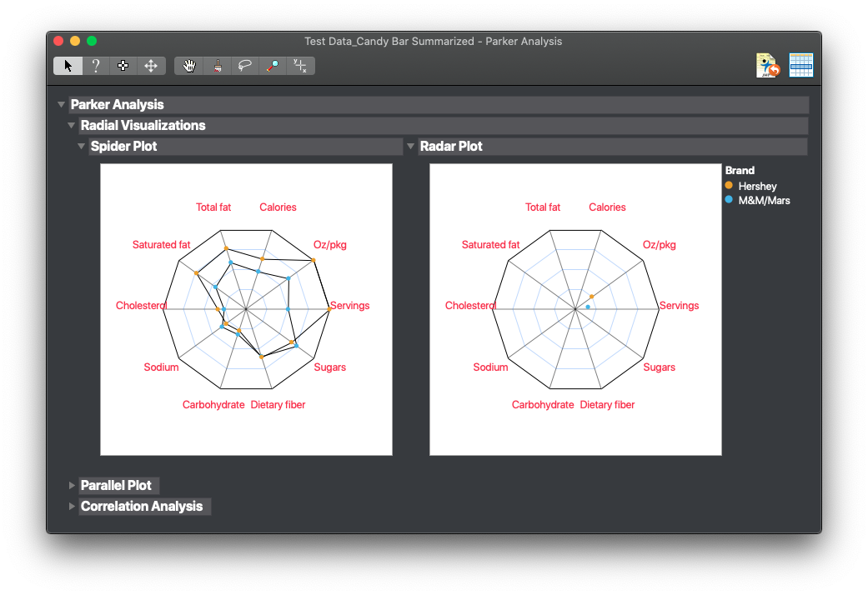Click the Calories label in the Spider Plot

278,207
